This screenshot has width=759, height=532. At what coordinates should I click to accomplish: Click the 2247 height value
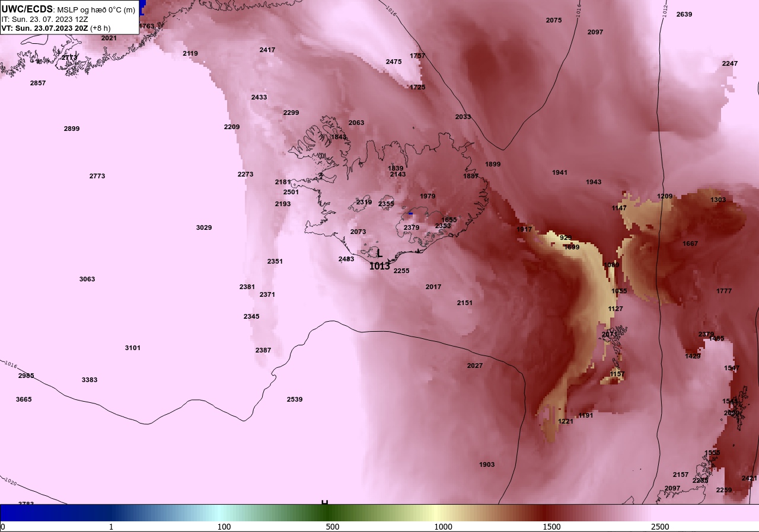(x=730, y=63)
